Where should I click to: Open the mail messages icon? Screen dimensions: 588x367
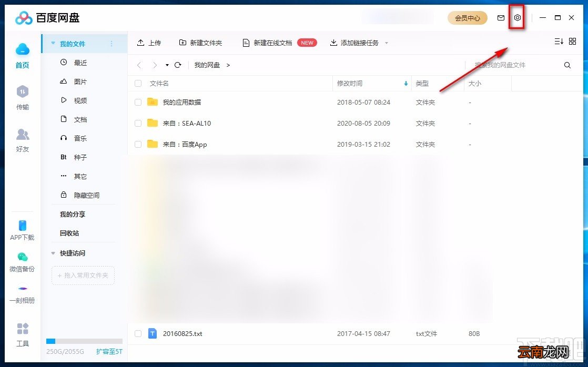501,18
